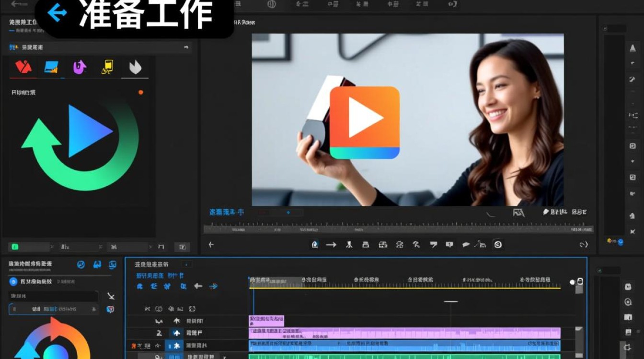Click the second blue timeline tool icon

pyautogui.click(x=154, y=286)
